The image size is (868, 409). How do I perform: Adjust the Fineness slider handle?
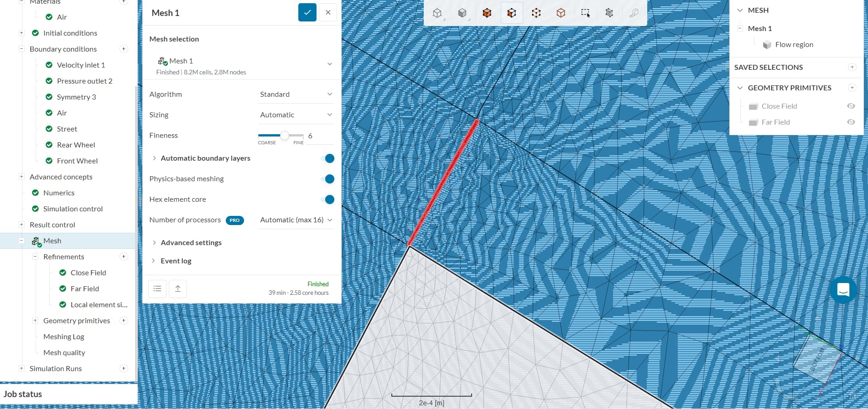(284, 136)
